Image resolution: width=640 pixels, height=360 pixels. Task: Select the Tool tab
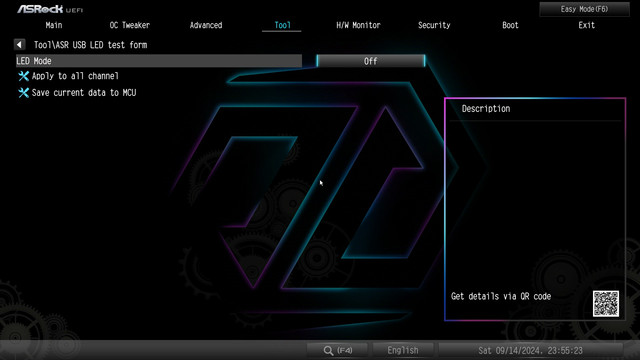[x=282, y=25]
